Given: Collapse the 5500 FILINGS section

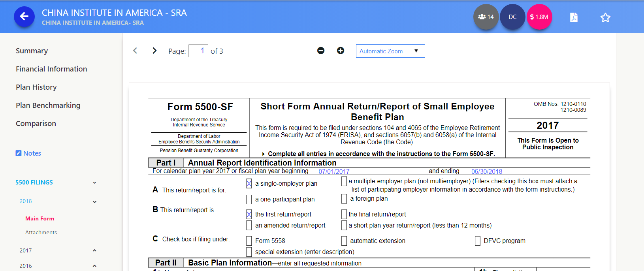Looking at the screenshot, I should coord(94,183).
